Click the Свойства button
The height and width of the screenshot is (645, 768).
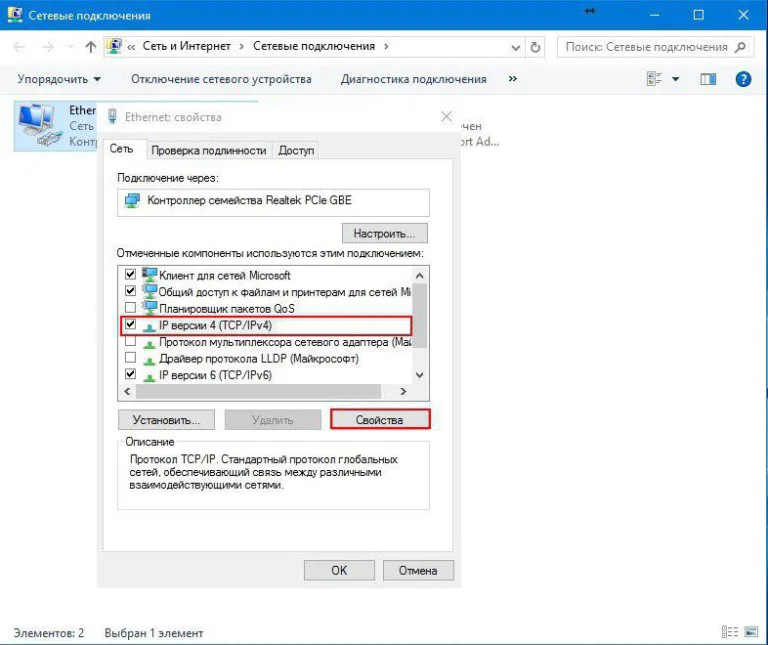(380, 420)
